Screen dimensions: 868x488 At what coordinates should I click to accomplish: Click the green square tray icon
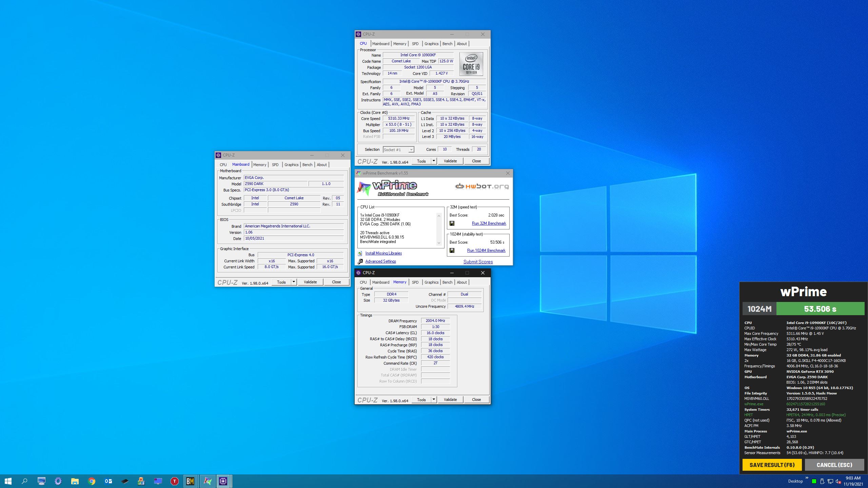pos(814,481)
